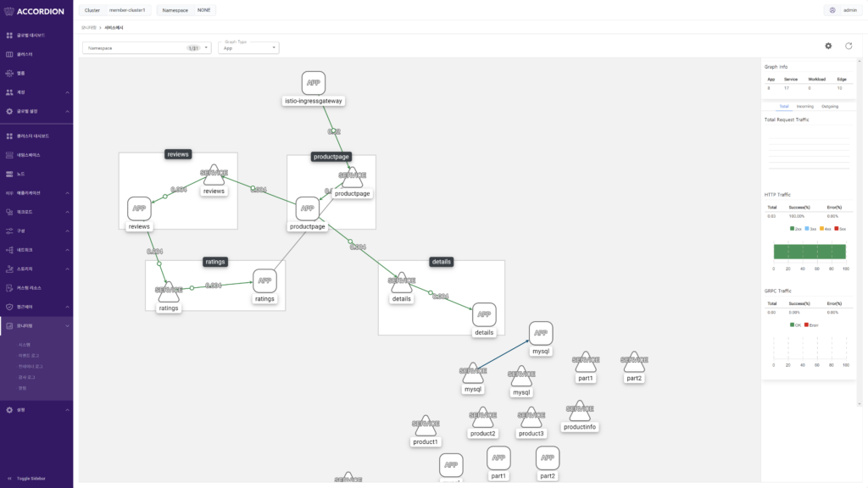Open the 애플리케이션 app icon
Screen dimensions: 868x488
9,193
